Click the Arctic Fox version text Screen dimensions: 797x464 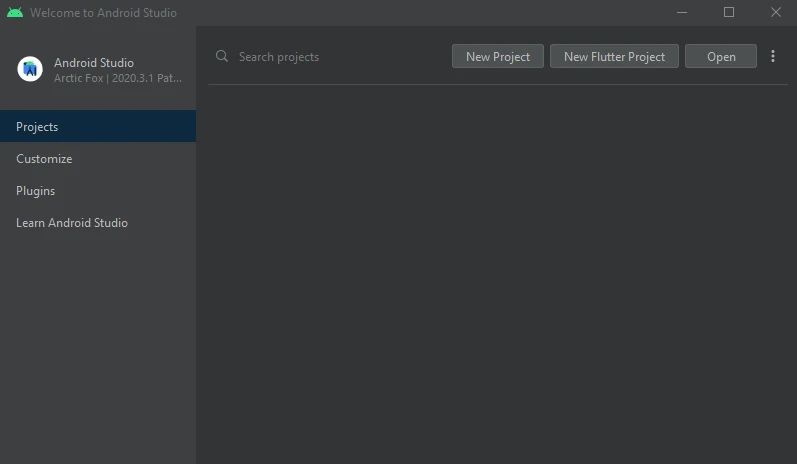pos(117,78)
